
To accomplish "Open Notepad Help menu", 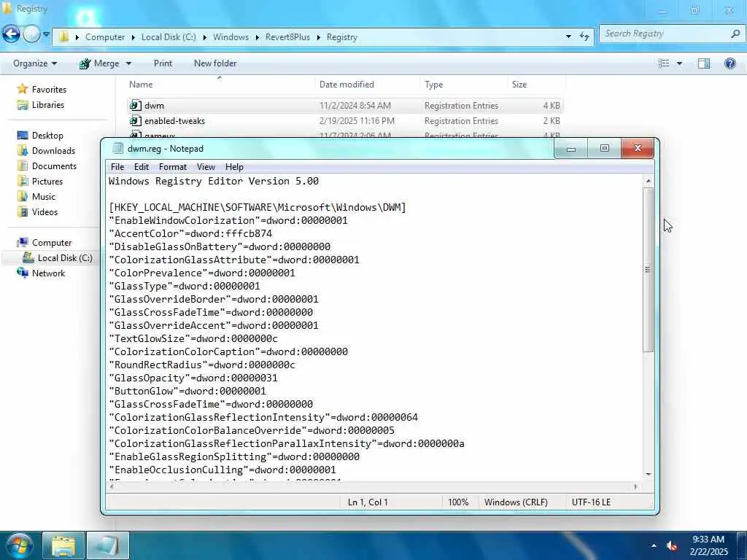I will coord(234,167).
